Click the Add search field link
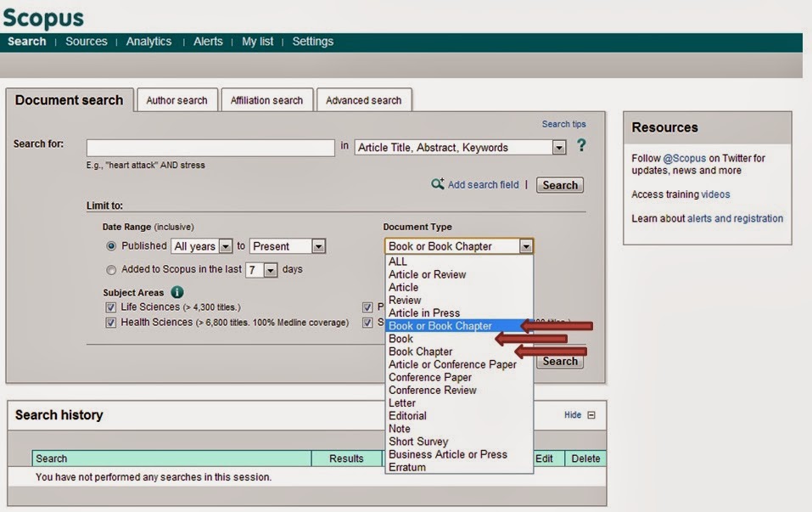 tap(483, 184)
